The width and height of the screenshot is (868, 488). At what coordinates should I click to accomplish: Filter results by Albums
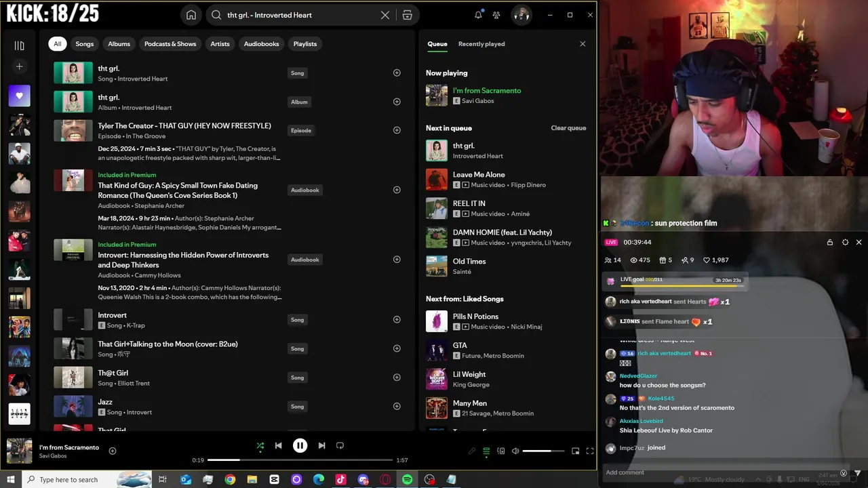tap(119, 44)
